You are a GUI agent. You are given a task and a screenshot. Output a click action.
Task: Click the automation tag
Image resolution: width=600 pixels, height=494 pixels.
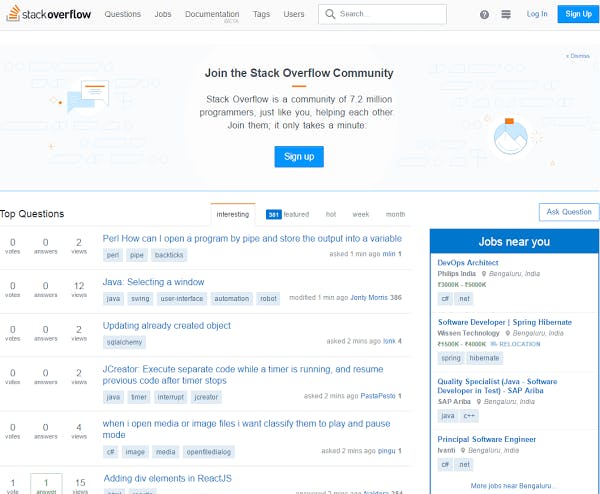click(232, 299)
